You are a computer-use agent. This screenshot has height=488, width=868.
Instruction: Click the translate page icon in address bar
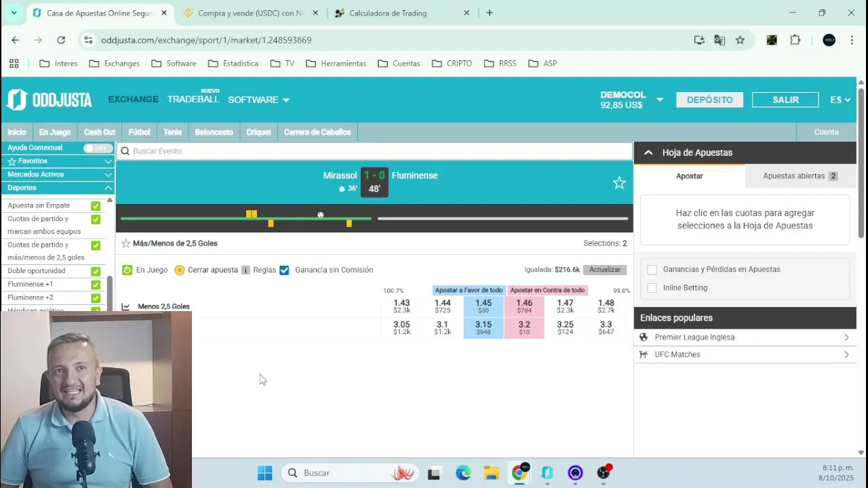[719, 40]
